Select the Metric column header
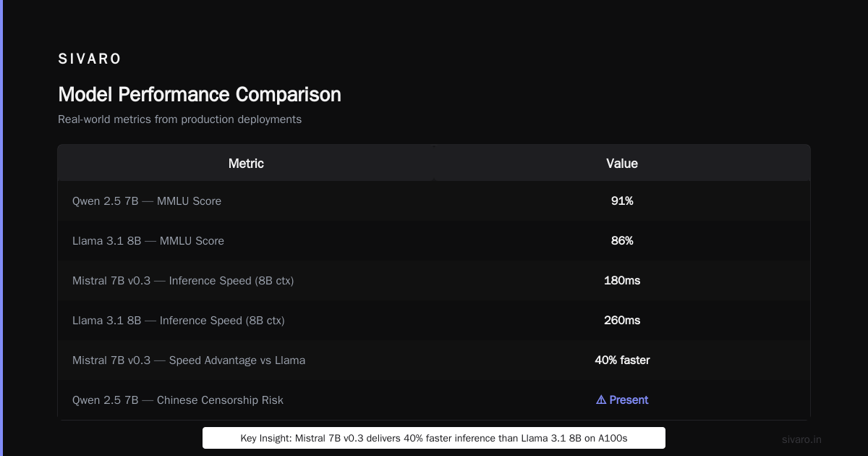Image resolution: width=868 pixels, height=456 pixels. click(x=246, y=164)
